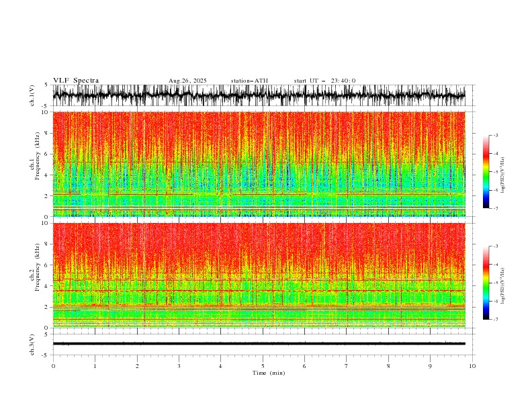Click the 'station=ATH' label
Viewport: 532px width, 411px height.
click(x=249, y=81)
